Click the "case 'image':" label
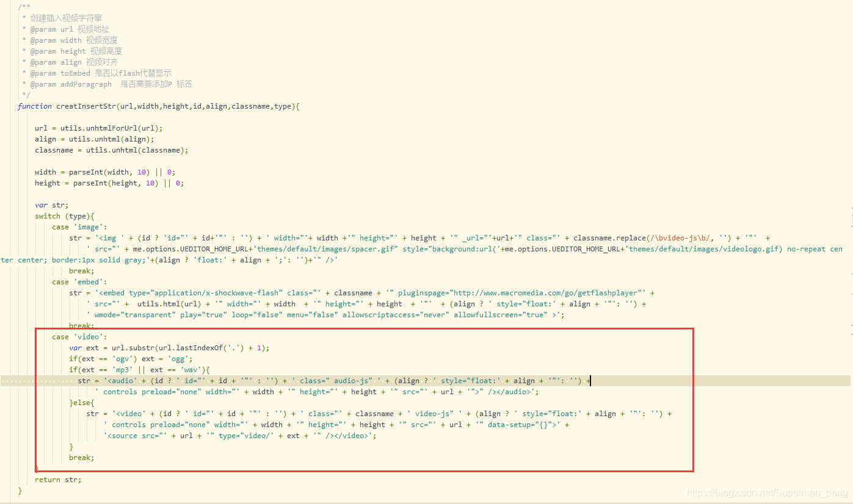This screenshot has width=853, height=504. pyautogui.click(x=79, y=227)
